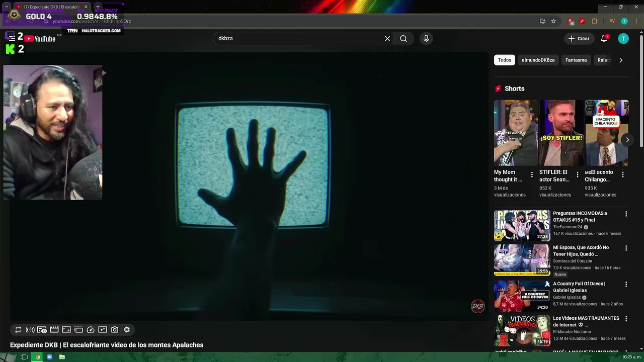Open 'A Country Full Of Daves' video title
The image size is (644, 362).
click(x=579, y=287)
